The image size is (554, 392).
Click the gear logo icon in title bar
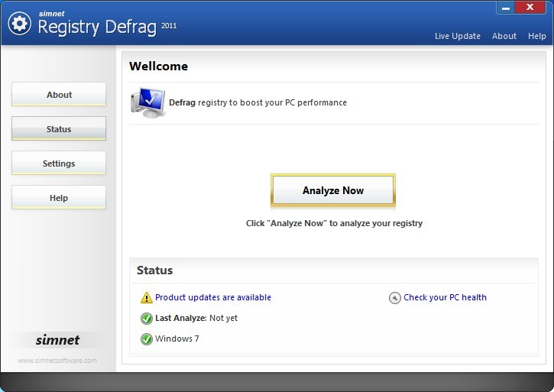[x=20, y=24]
